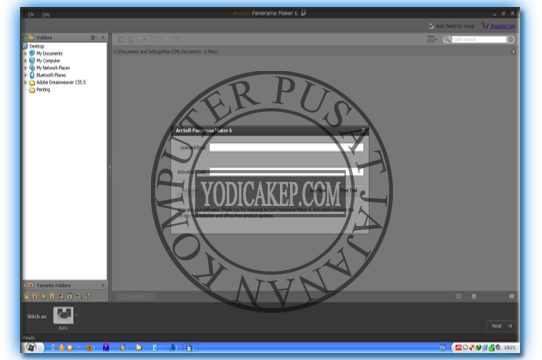
Task: Click the blue-bordered icon in favorites toolbar
Action: click(x=69, y=296)
